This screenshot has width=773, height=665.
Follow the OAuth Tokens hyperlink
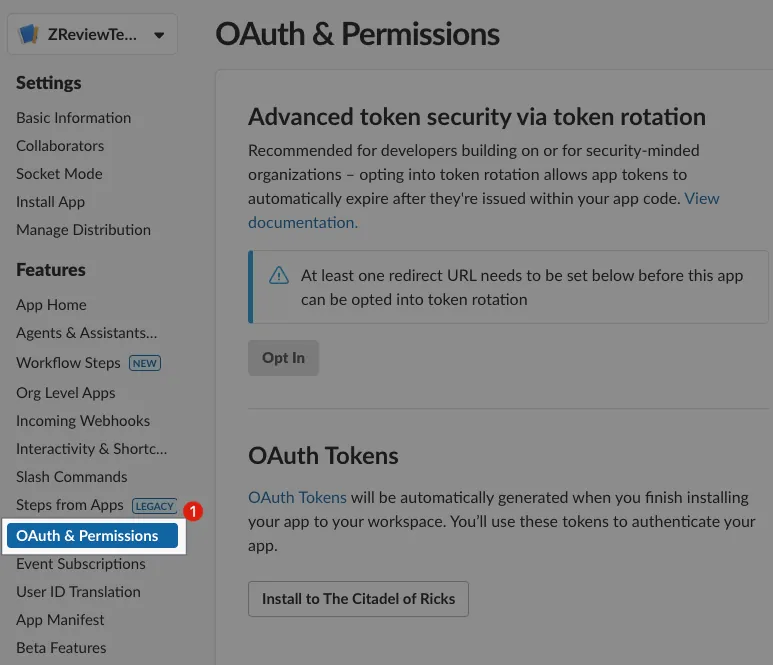click(297, 497)
